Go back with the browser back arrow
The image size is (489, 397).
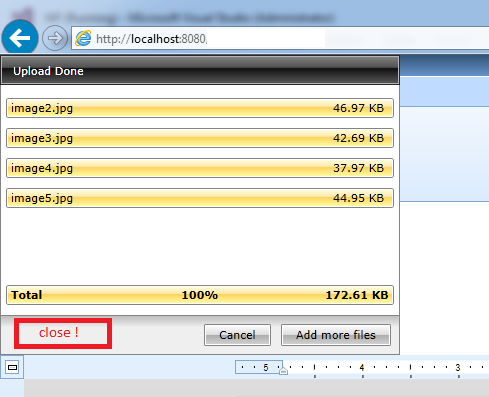[x=20, y=38]
